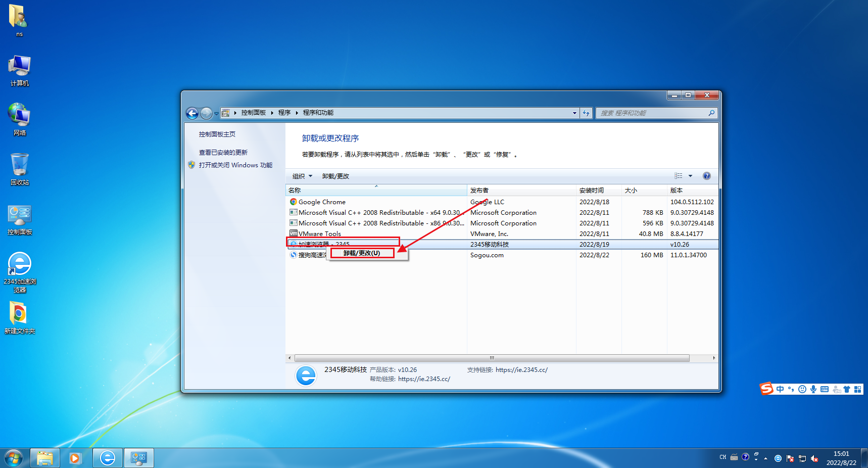Click the Sogou S logo on IME bar
The height and width of the screenshot is (468, 868).
pyautogui.click(x=766, y=389)
